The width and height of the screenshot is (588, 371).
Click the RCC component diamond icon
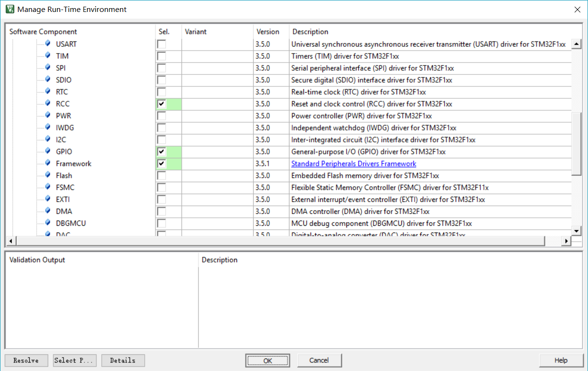tap(48, 103)
